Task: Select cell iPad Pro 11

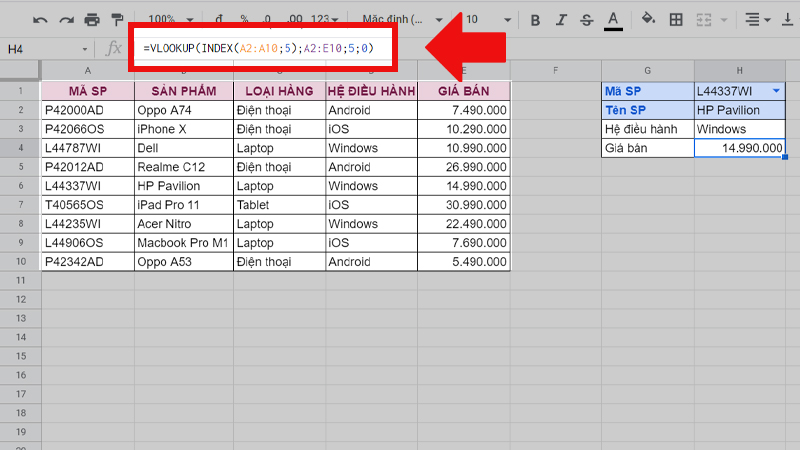Action: point(184,205)
